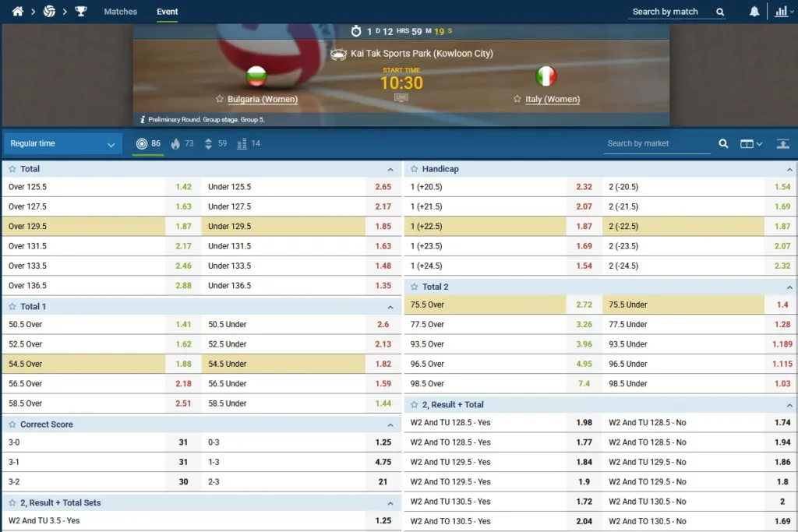Image resolution: width=798 pixels, height=532 pixels.
Task: Favorite Bulgaria (Women) with star
Action: 220,100
